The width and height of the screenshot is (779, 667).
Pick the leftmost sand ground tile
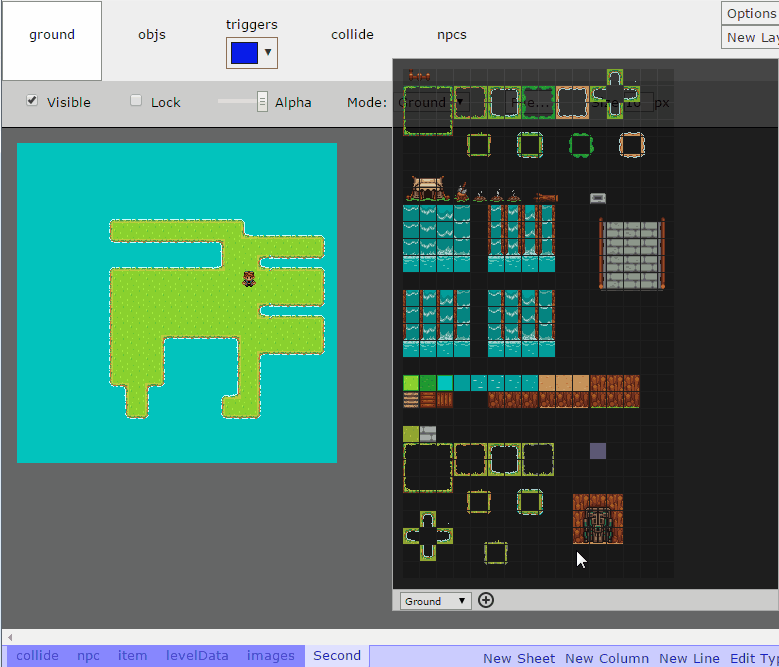[547, 383]
